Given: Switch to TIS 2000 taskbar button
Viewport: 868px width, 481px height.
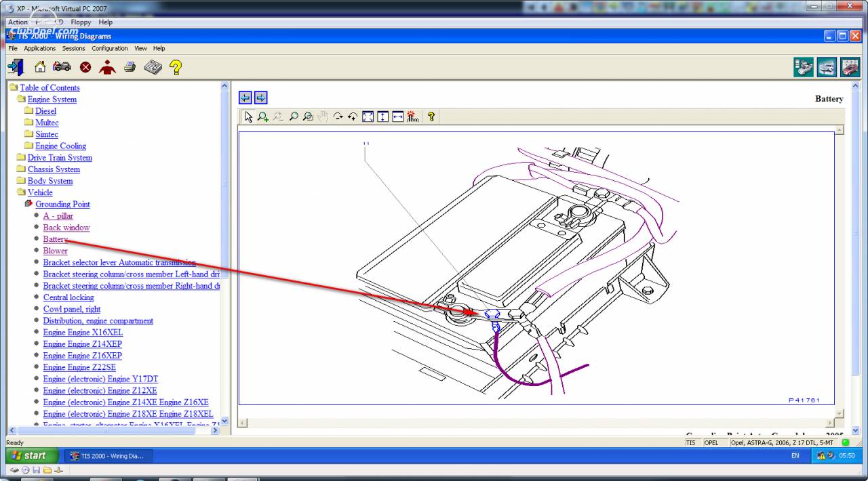Looking at the screenshot, I should point(108,456).
